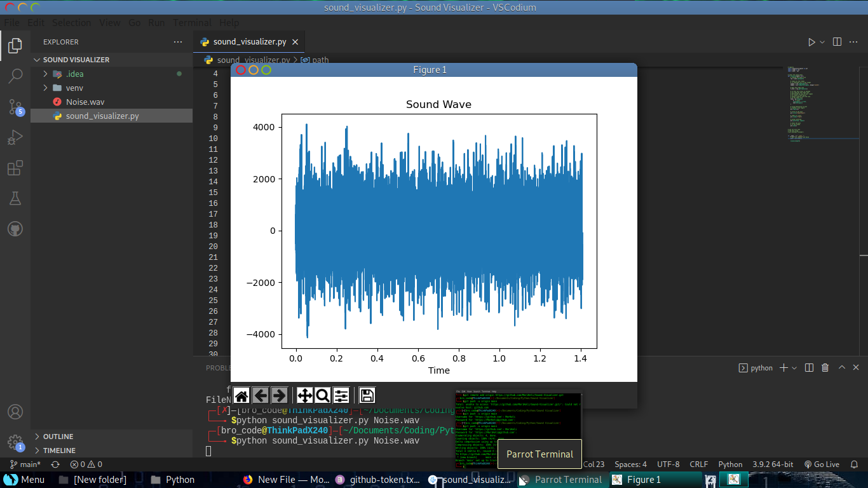Open the system Menu on taskbar
Viewport: 868px width, 488px height.
pyautogui.click(x=24, y=480)
